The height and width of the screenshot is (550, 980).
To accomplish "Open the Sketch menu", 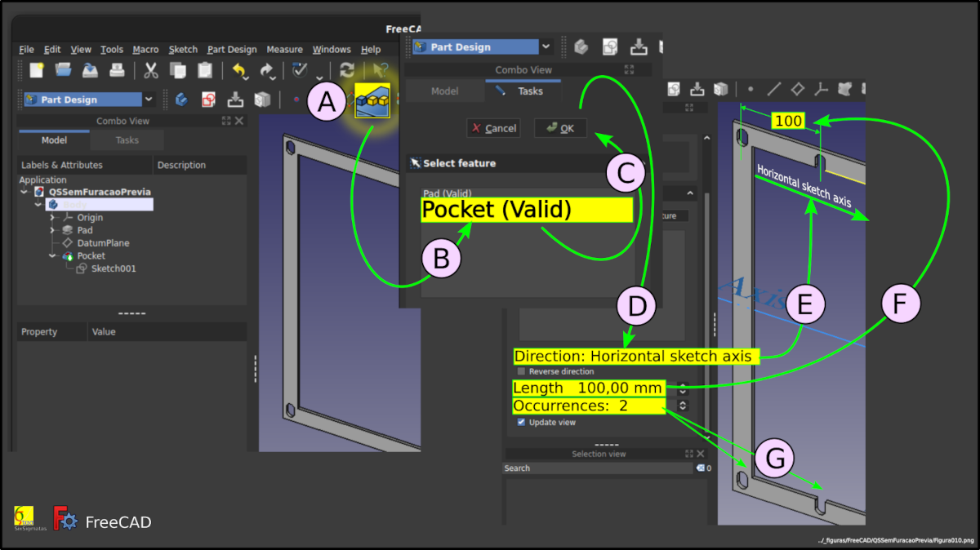I will click(183, 50).
